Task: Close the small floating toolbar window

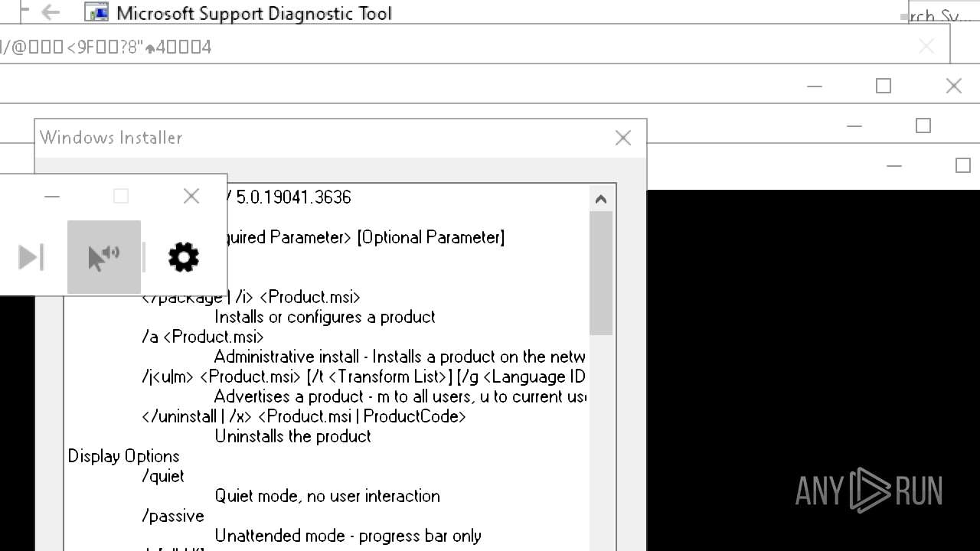Action: tap(191, 197)
